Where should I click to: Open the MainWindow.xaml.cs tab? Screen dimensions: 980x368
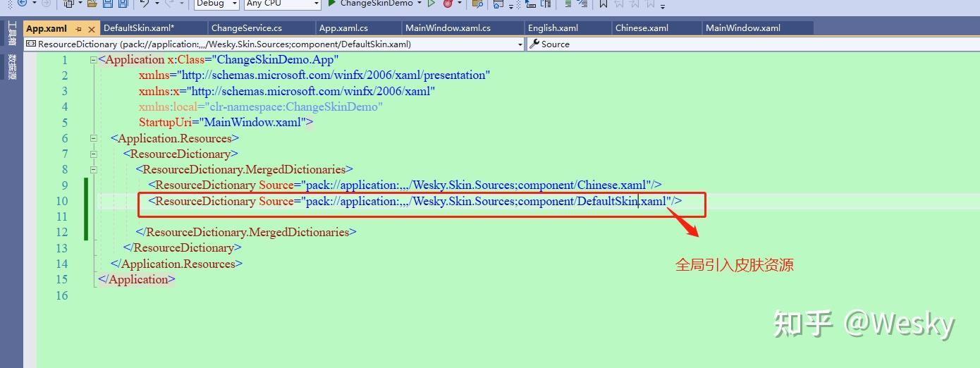coord(458,28)
